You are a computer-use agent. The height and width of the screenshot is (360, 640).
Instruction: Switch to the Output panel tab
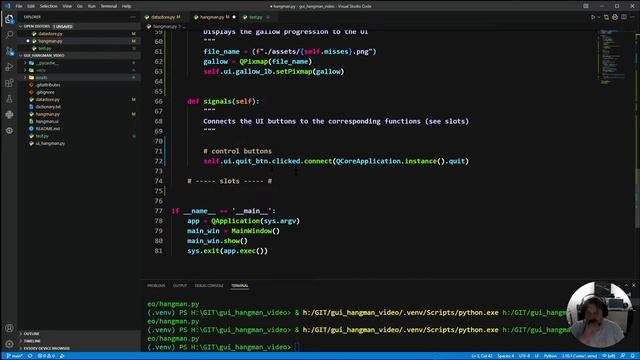(180, 286)
